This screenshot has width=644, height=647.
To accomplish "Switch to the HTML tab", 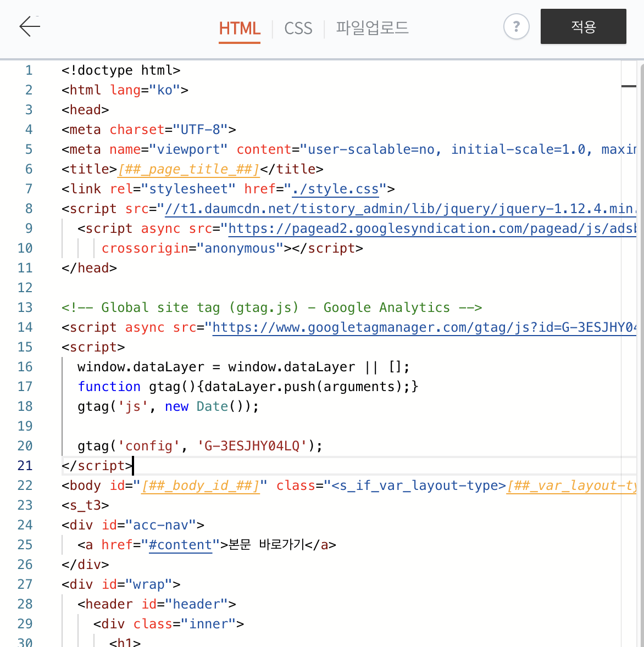I will coord(240,28).
